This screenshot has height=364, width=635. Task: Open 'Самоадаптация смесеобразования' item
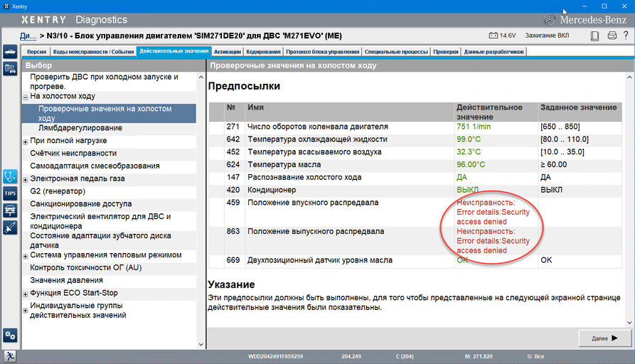coord(95,166)
